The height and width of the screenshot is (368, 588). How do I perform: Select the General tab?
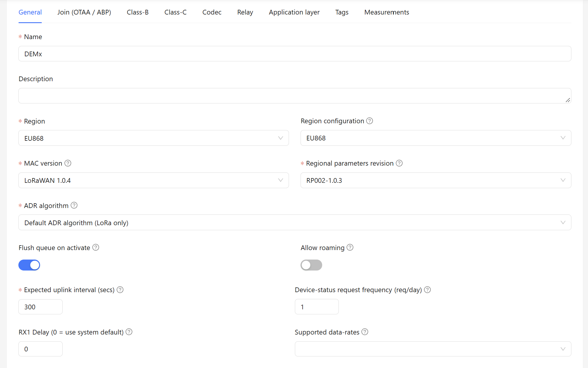[30, 12]
